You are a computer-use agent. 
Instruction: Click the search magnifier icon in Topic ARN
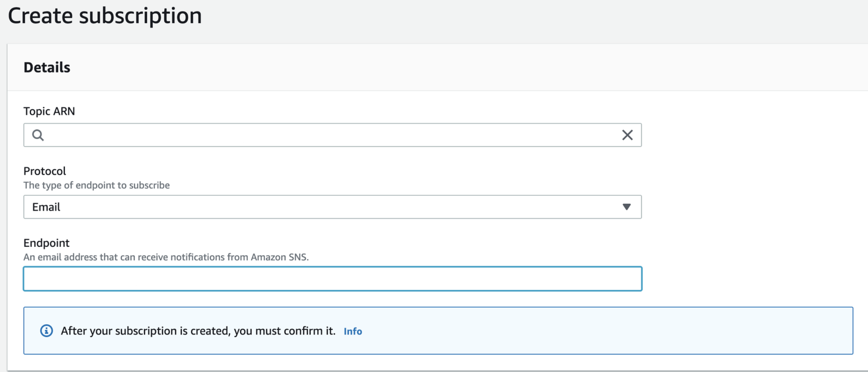[38, 135]
